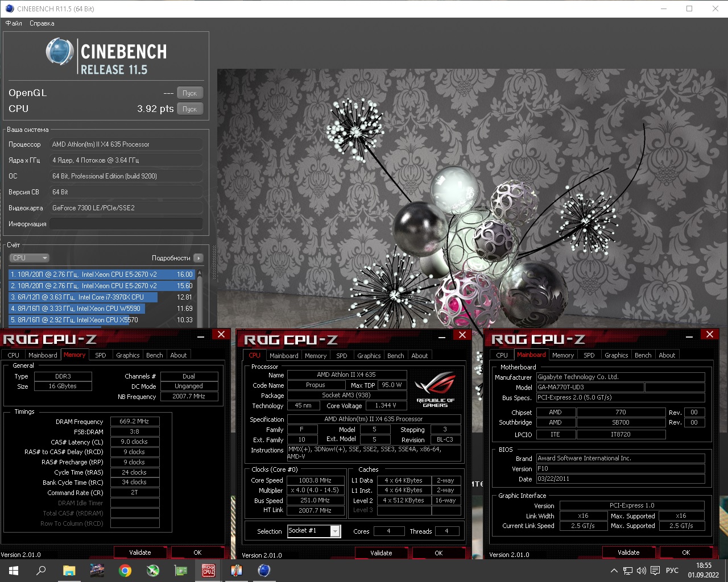The width and height of the screenshot is (728, 582).
Task: Click the ranking list scrollbar
Action: (x=200, y=298)
